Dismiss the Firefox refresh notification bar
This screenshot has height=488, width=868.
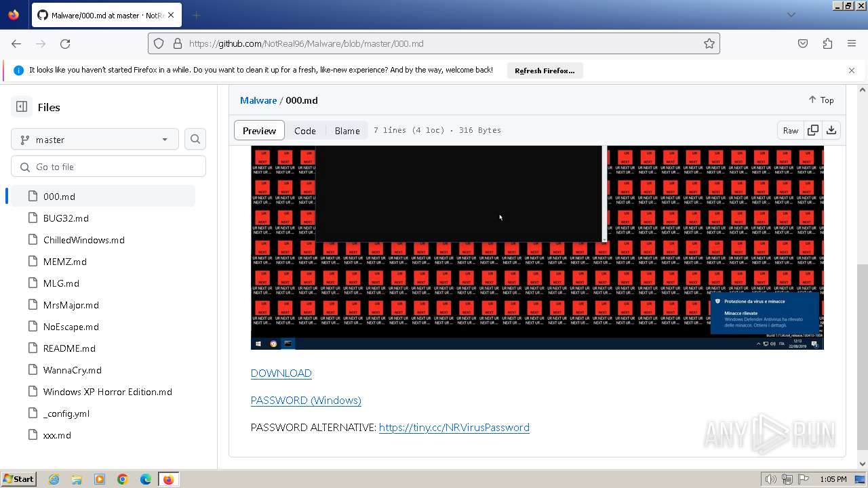(x=852, y=70)
